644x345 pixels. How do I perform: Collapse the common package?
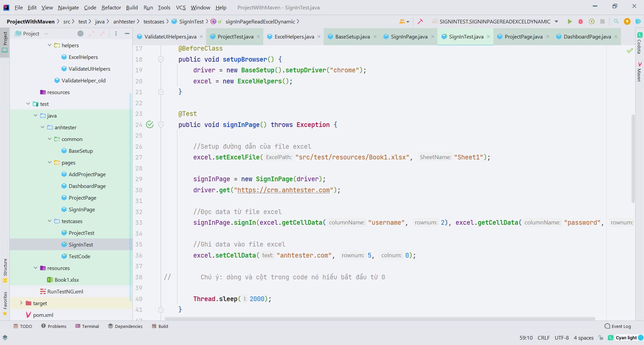50,139
